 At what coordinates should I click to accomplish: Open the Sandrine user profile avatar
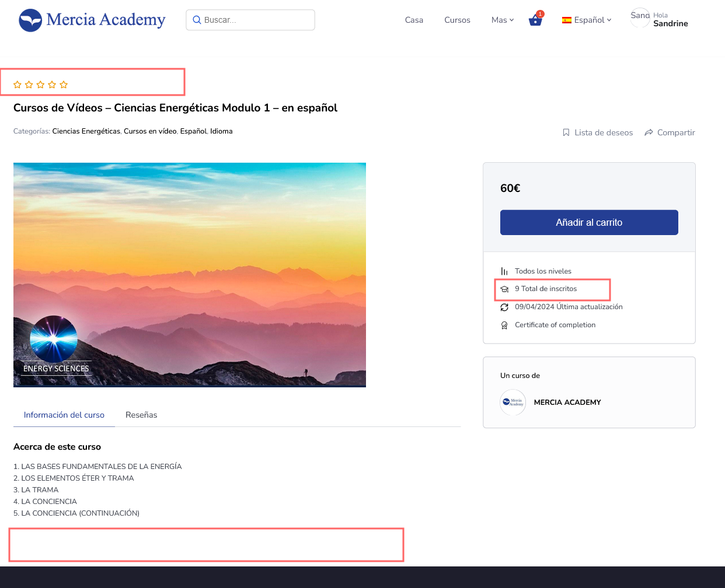point(640,17)
